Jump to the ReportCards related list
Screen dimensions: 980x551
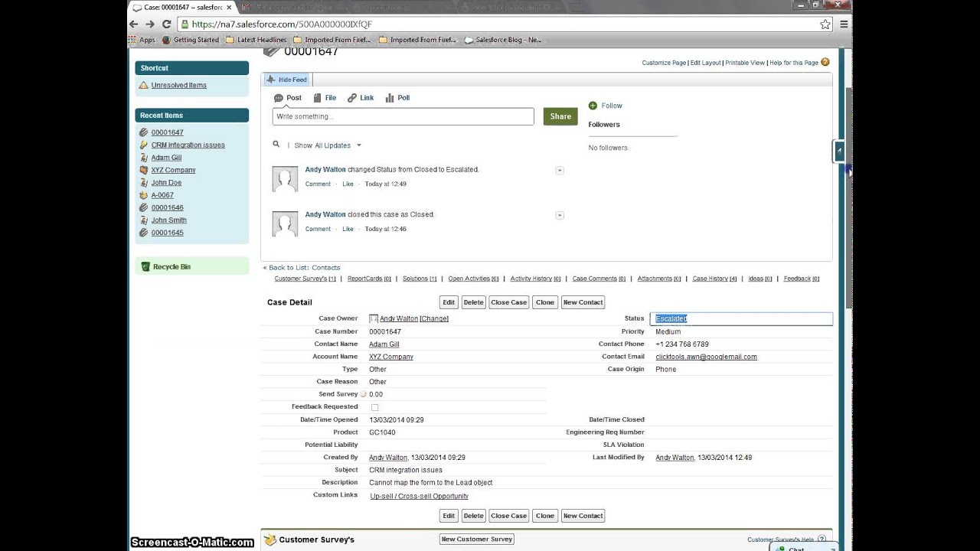pyautogui.click(x=369, y=279)
